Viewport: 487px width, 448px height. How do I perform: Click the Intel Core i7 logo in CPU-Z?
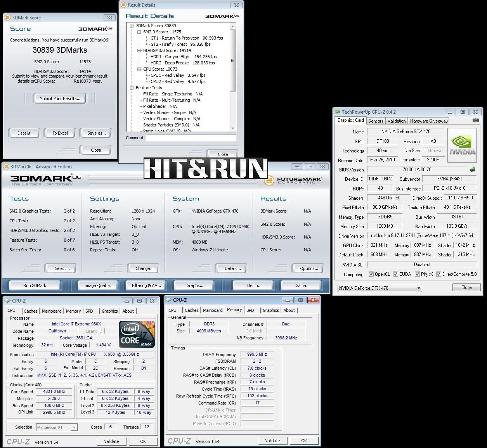tap(137, 334)
